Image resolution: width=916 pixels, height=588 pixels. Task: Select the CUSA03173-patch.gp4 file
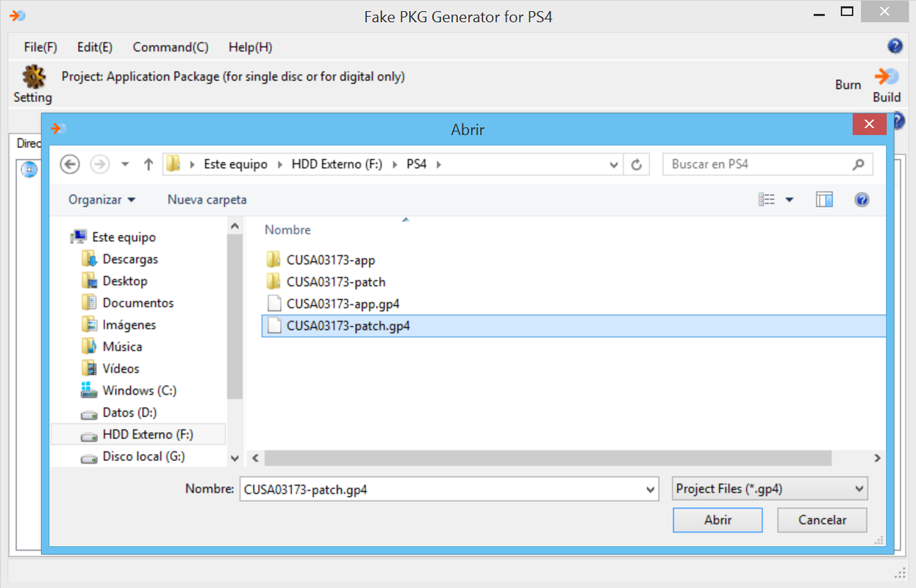(x=573, y=326)
